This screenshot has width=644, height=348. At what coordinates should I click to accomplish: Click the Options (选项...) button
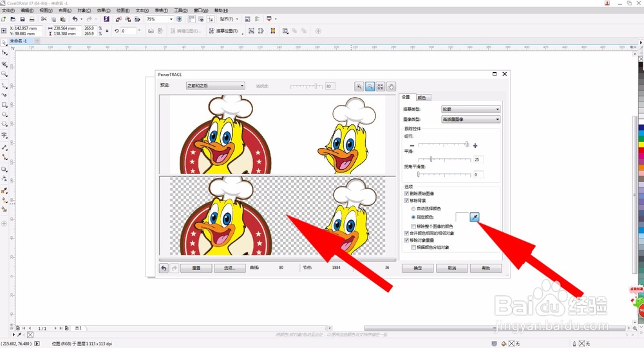click(x=230, y=268)
